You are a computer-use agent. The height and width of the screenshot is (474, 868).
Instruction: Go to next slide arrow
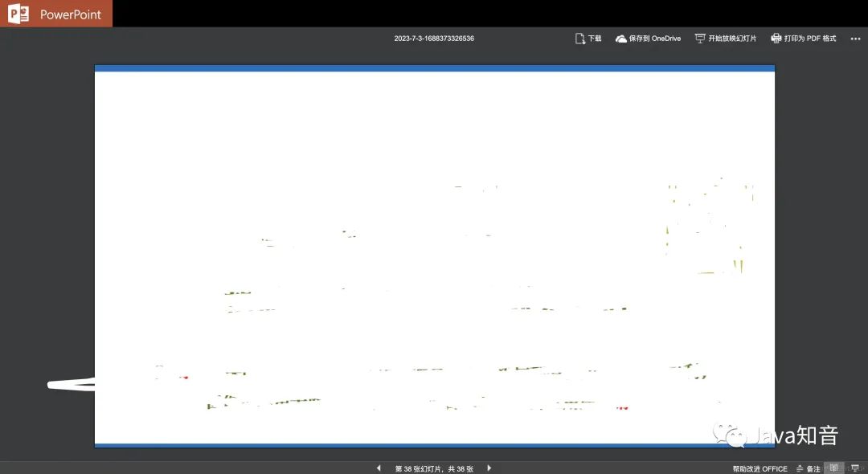pyautogui.click(x=489, y=468)
